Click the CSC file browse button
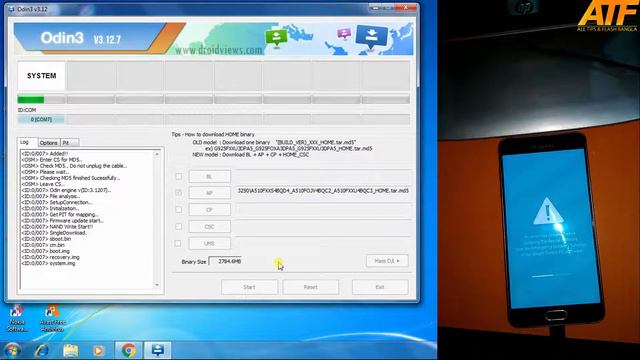 click(209, 227)
